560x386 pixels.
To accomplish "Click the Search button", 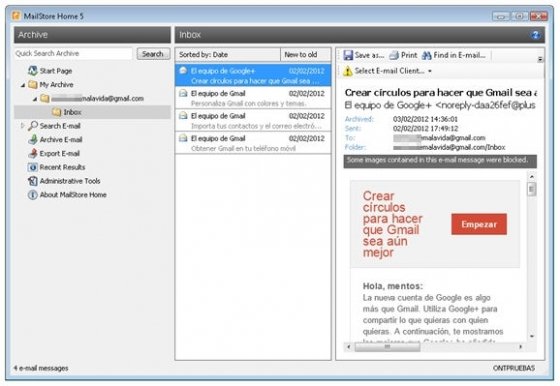I will [153, 54].
